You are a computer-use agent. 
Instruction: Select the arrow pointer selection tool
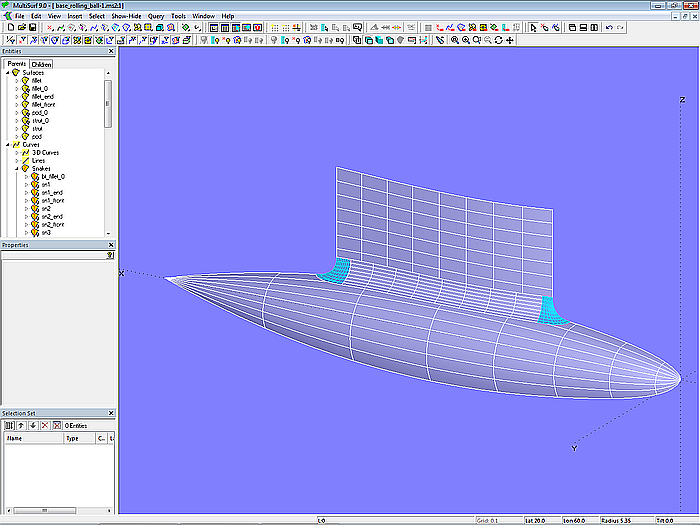point(532,28)
